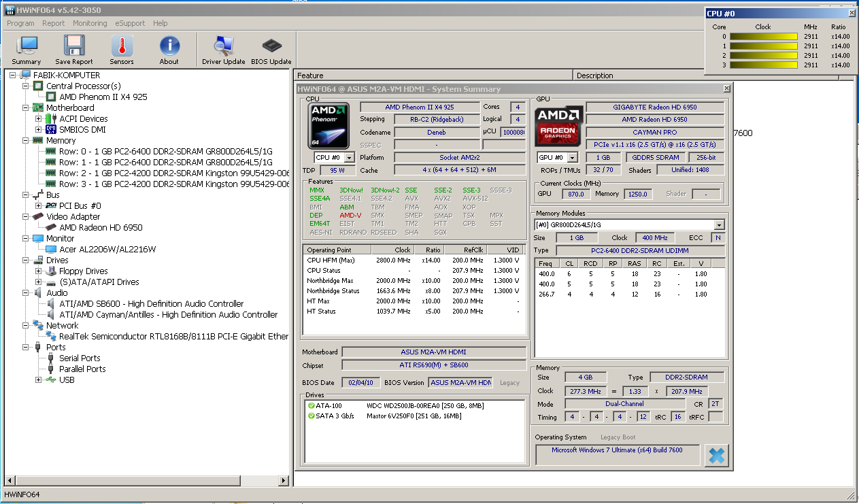Open the Report menu
Image resolution: width=859 pixels, height=504 pixels.
point(54,23)
